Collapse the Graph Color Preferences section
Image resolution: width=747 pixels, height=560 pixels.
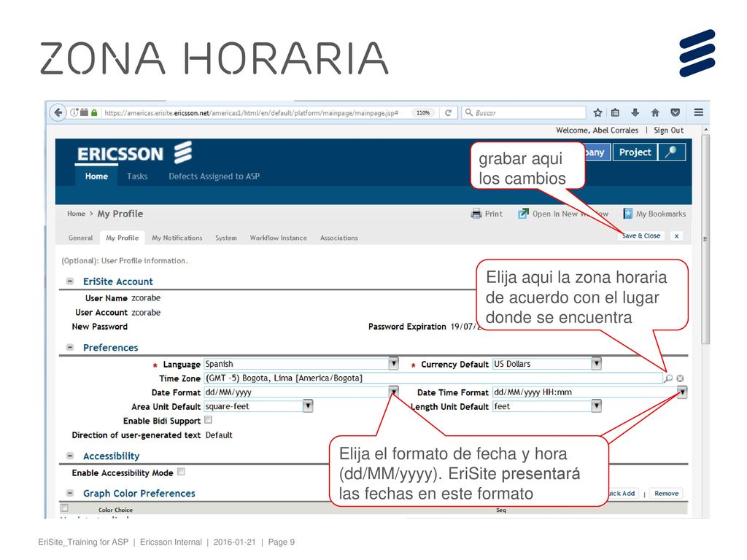tap(70, 493)
